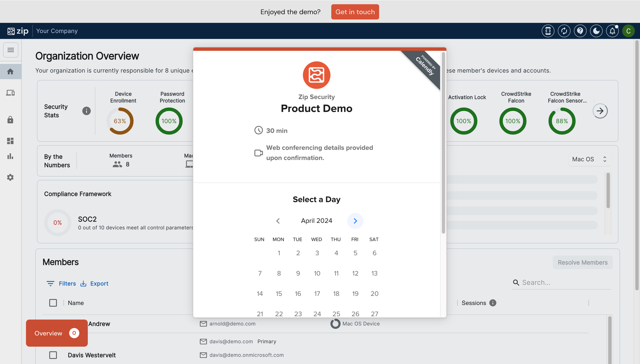Image resolution: width=640 pixels, height=364 pixels.
Task: Click the Zip Security logo in Calendly
Action: coord(316,75)
